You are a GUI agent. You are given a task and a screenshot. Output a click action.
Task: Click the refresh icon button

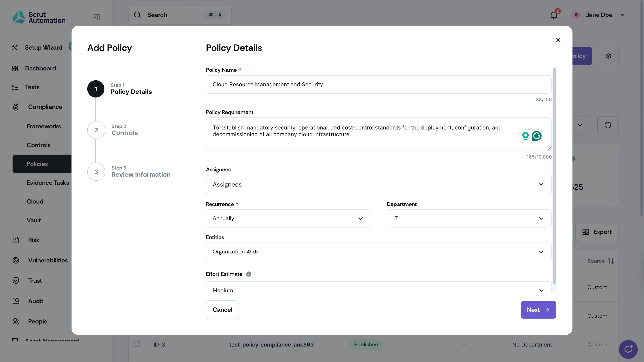pos(608,125)
